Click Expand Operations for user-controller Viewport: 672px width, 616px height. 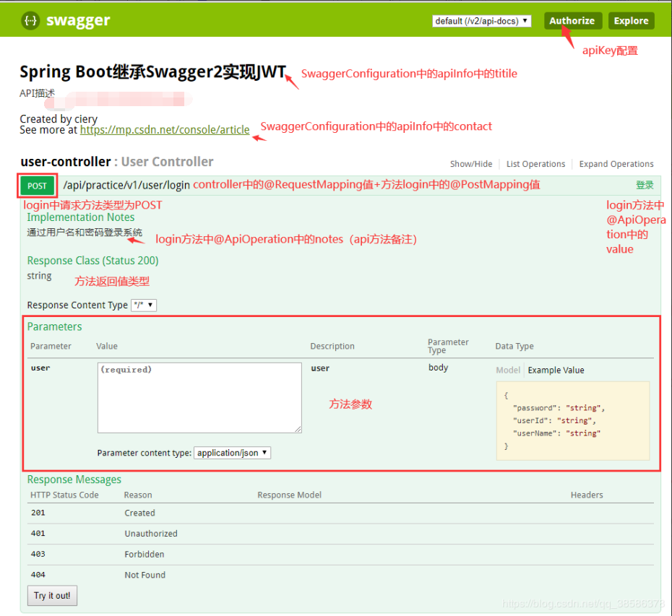tap(616, 164)
